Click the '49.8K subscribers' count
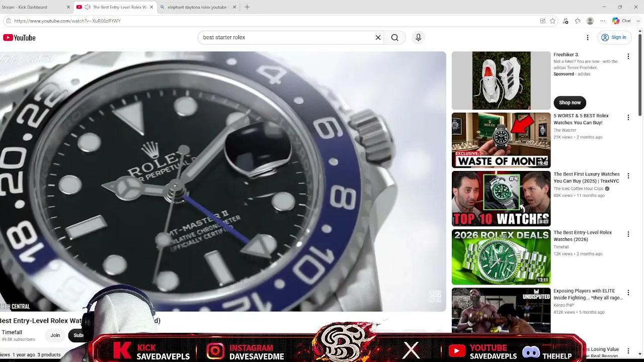 [x=18, y=339]
